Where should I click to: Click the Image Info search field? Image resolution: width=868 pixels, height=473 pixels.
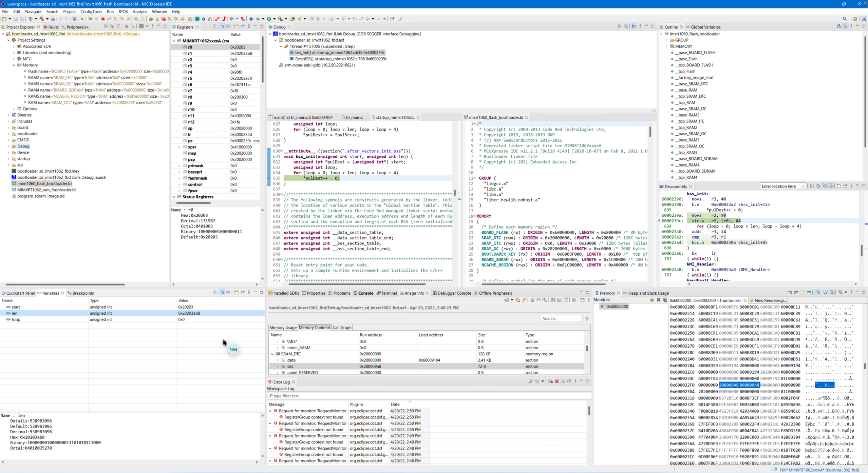[561, 319]
